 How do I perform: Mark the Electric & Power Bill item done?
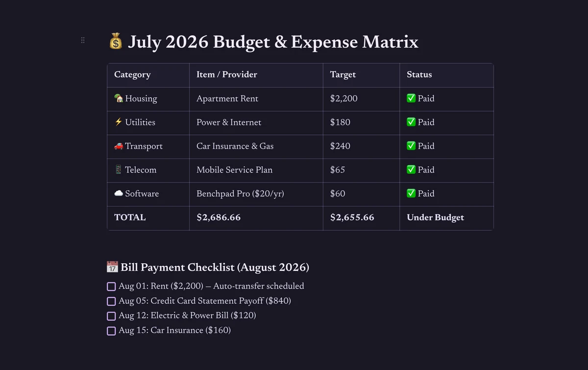coord(111,316)
